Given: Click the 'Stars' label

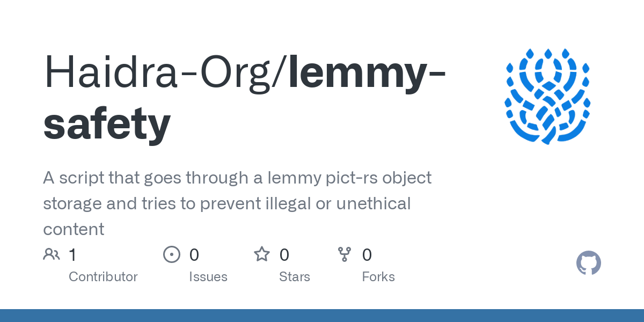Looking at the screenshot, I should (295, 277).
